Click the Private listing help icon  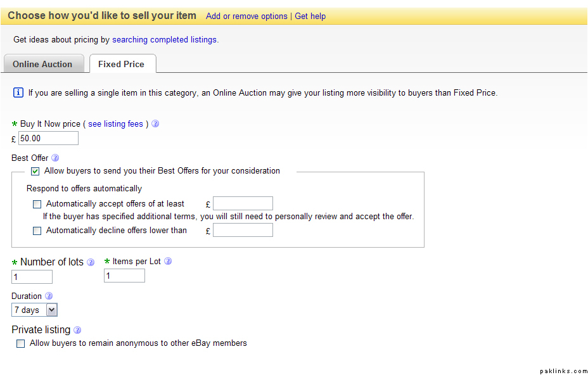tap(77, 330)
